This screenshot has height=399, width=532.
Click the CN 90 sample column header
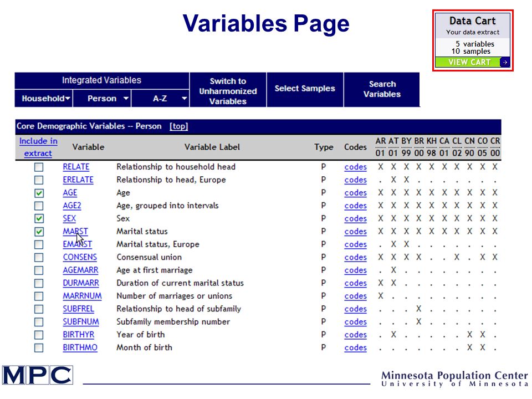click(x=469, y=147)
